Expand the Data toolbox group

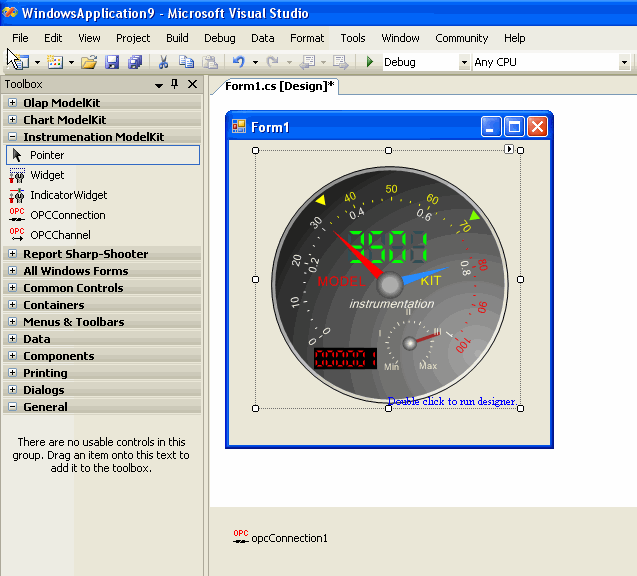click(13, 338)
